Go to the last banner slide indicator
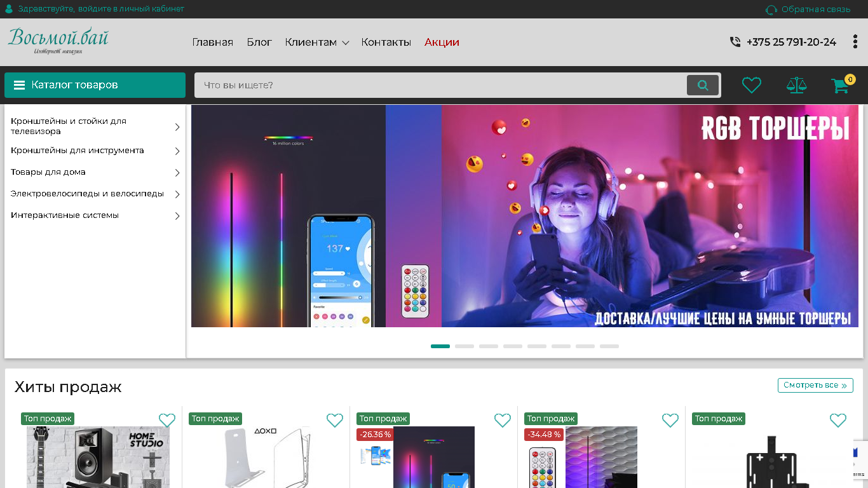The height and width of the screenshot is (488, 868). (609, 346)
